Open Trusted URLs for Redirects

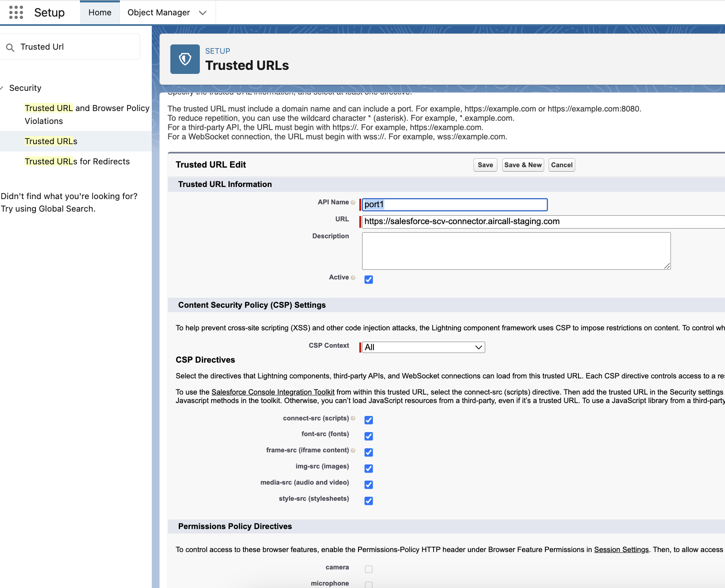click(x=77, y=162)
